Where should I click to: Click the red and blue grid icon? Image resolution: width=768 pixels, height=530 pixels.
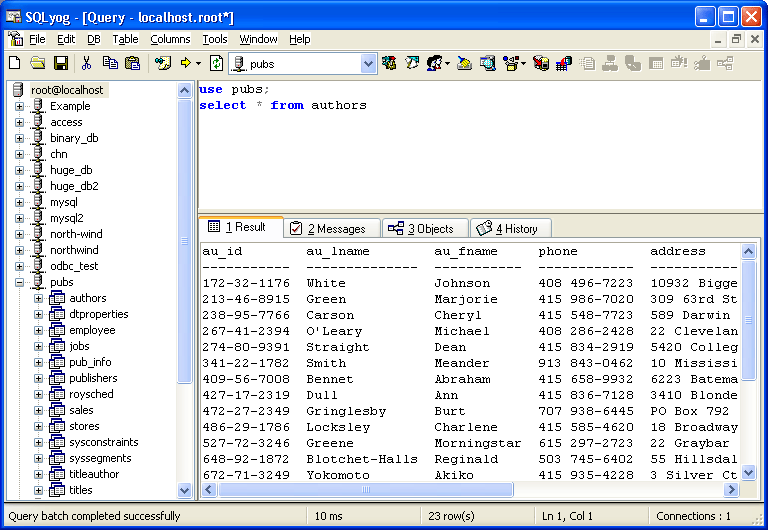[564, 63]
